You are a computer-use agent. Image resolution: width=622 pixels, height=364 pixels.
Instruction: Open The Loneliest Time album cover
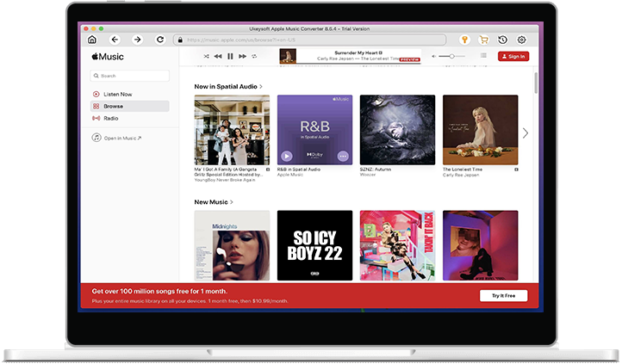coord(481,130)
